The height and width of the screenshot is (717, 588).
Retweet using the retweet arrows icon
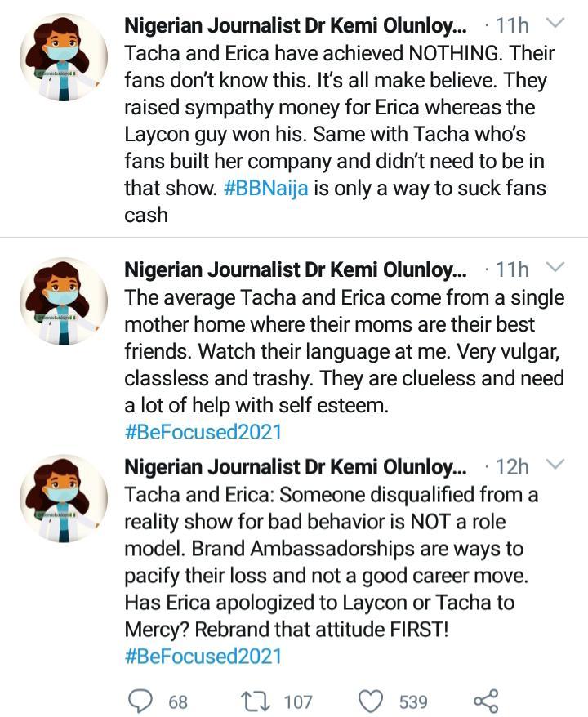254,701
